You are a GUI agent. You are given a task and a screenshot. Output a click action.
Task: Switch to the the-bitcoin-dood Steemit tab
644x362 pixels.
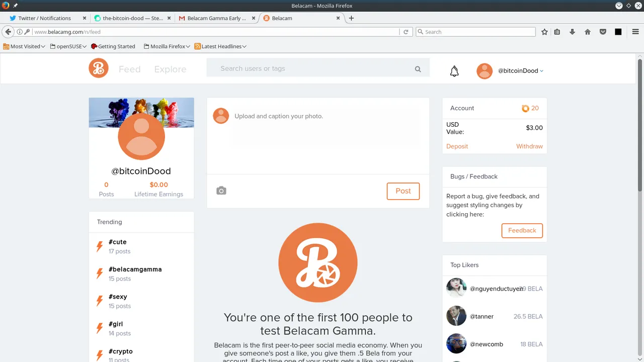point(132,18)
